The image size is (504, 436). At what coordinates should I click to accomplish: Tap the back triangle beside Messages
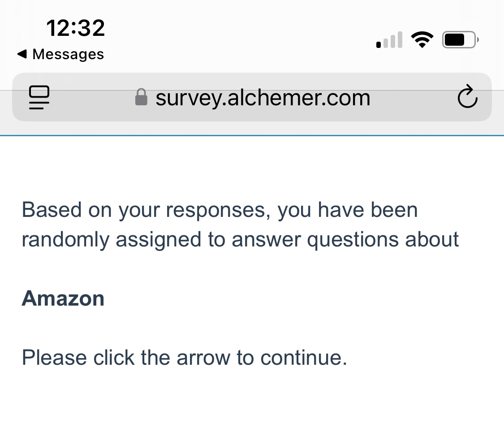22,54
